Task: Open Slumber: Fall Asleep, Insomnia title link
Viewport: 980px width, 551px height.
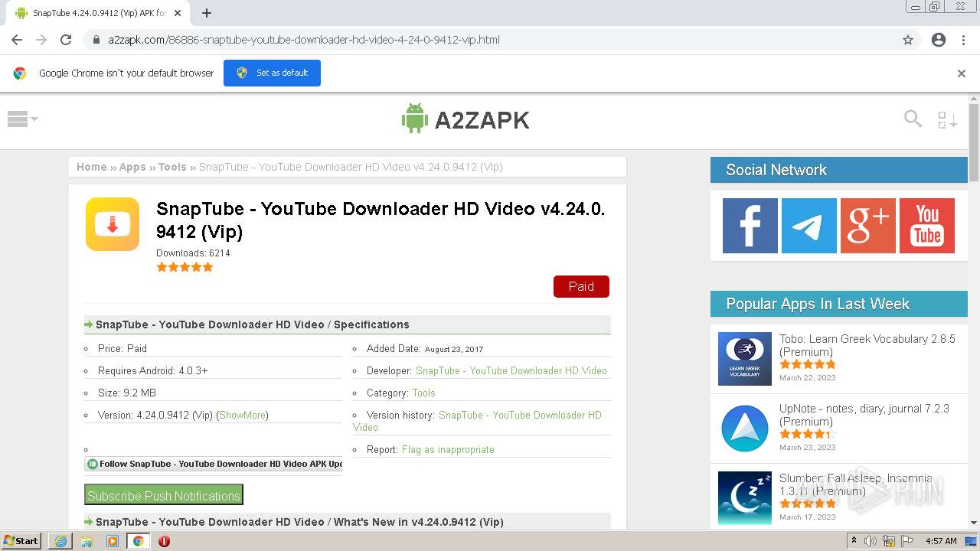Action: (x=856, y=484)
